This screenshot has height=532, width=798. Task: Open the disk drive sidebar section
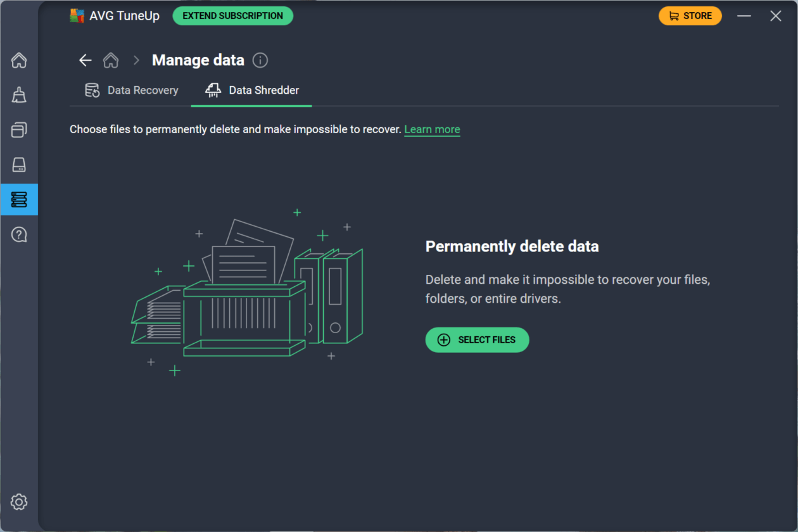point(19,165)
